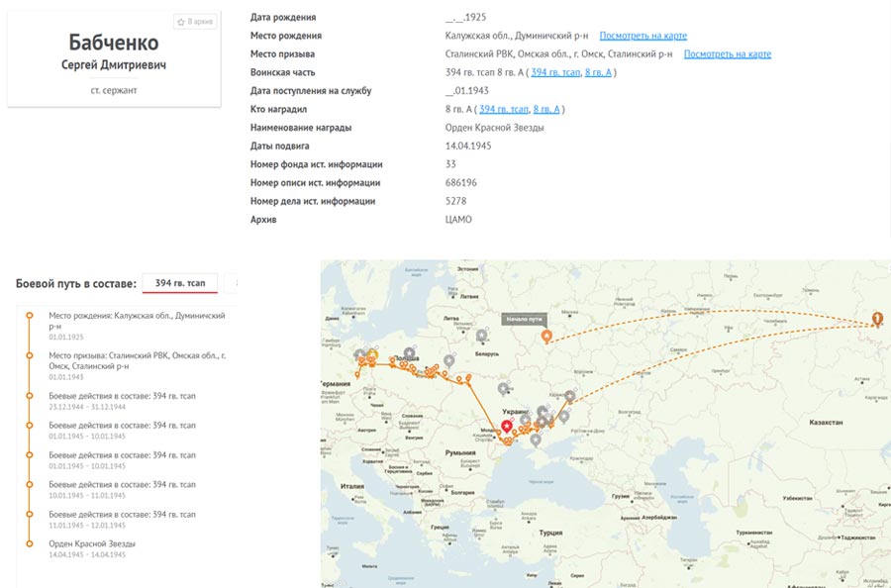
Task: Click the star 'В архив' button
Action: [195, 21]
